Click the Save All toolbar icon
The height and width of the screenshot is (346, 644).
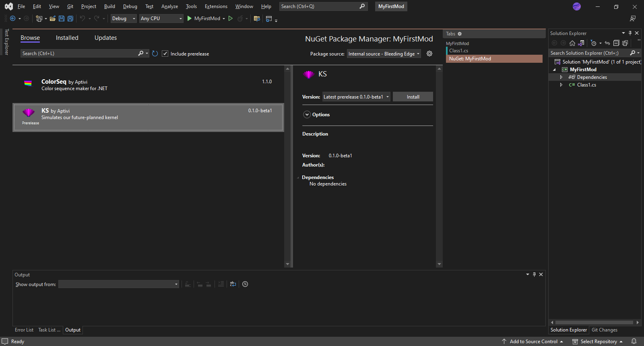(x=70, y=19)
